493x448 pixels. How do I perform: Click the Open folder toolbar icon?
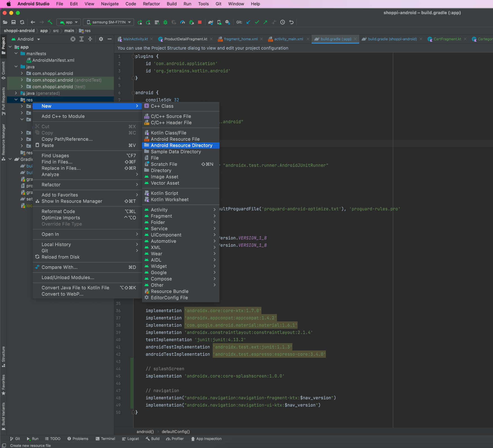[x=5, y=22]
